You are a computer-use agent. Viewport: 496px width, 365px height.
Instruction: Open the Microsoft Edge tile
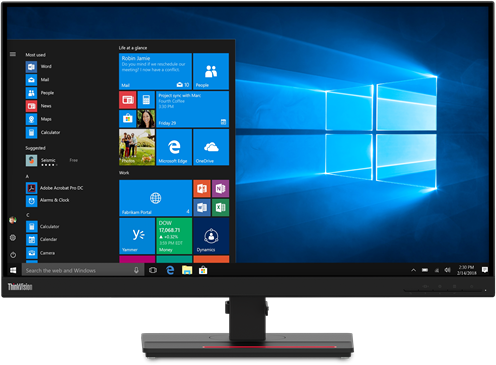pyautogui.click(x=174, y=147)
